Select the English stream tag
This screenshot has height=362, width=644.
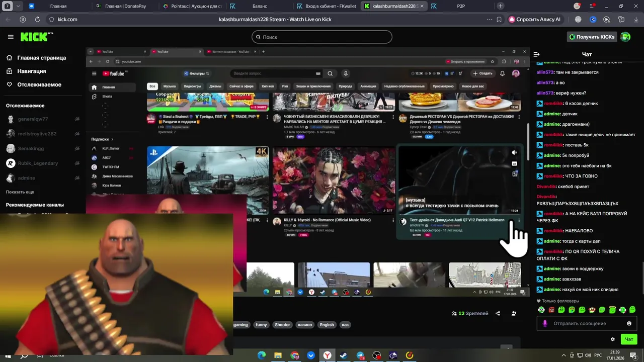tap(327, 325)
